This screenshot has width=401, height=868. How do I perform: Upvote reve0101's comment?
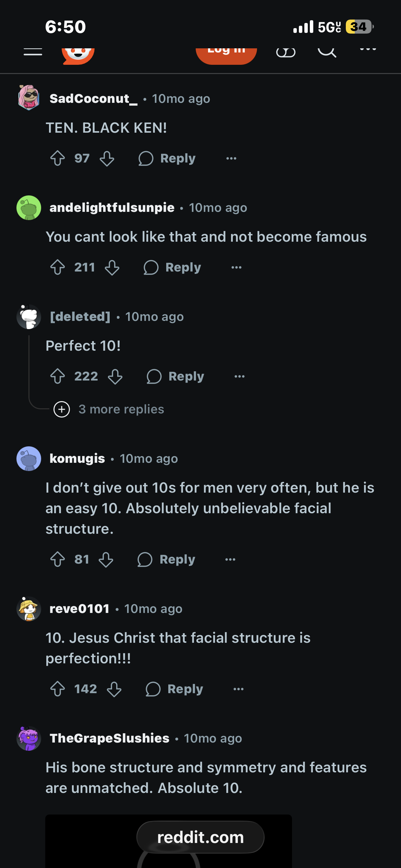coord(58,689)
